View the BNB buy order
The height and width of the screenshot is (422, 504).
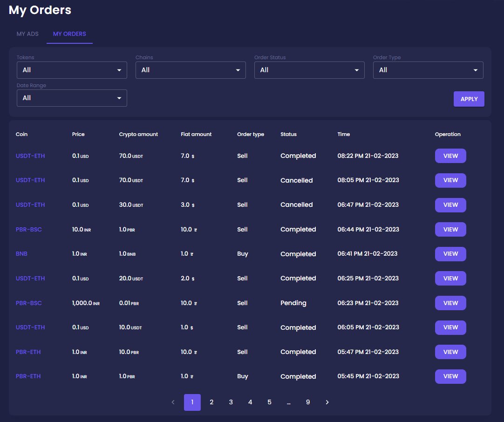tap(450, 254)
